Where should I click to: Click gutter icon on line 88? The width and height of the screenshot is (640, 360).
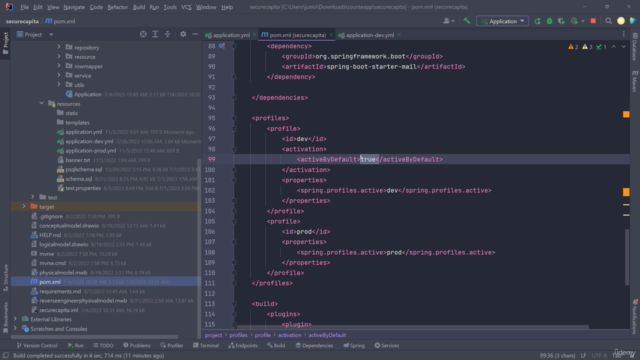(222, 46)
